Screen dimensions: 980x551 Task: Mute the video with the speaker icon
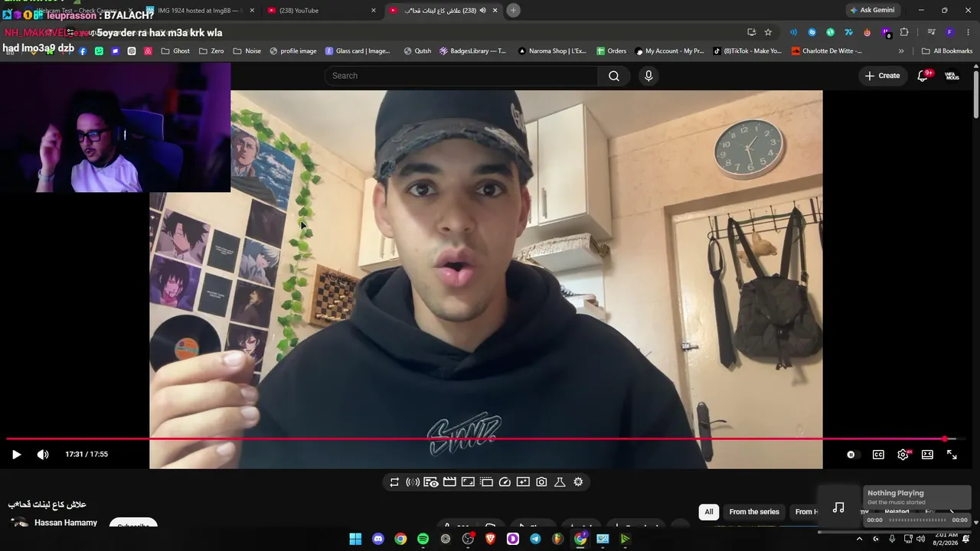pos(43,455)
